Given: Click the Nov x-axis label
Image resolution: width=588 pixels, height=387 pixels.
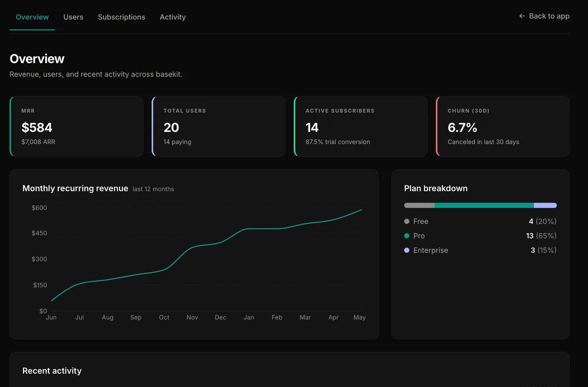Looking at the screenshot, I should (x=193, y=318).
